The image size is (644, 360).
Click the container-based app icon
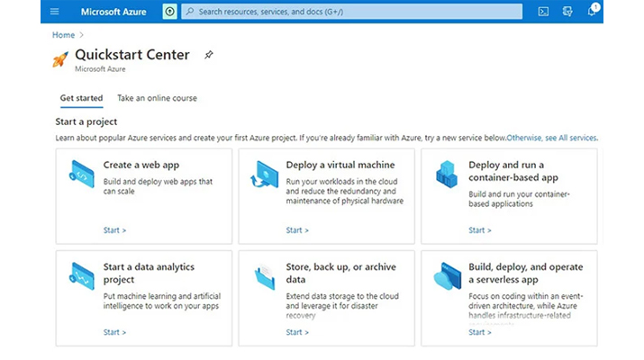447,174
